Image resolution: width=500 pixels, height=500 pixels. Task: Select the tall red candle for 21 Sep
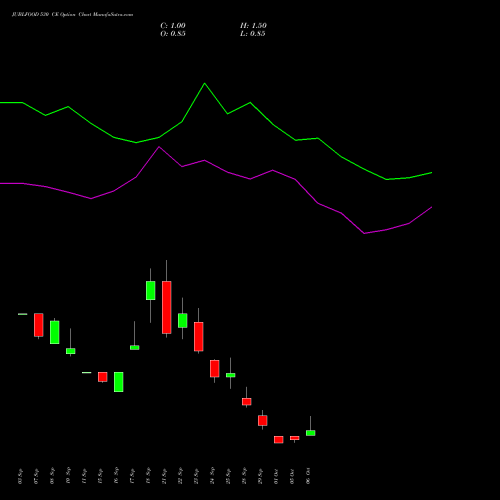click(x=167, y=307)
